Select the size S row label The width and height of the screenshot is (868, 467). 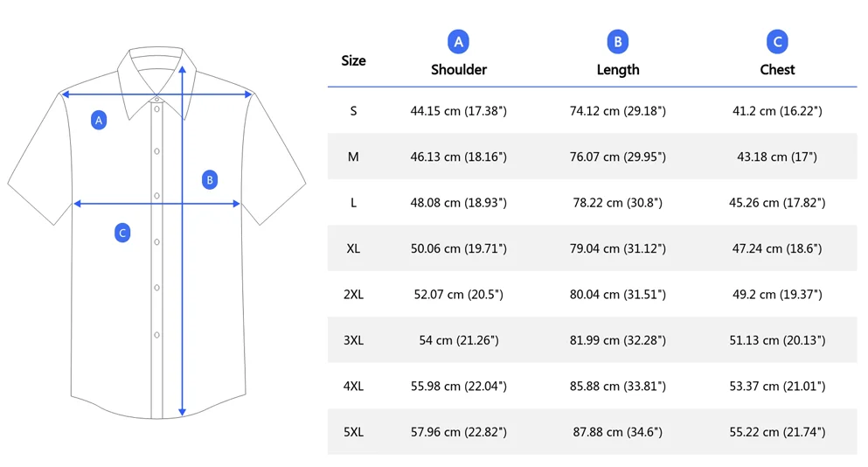point(353,111)
